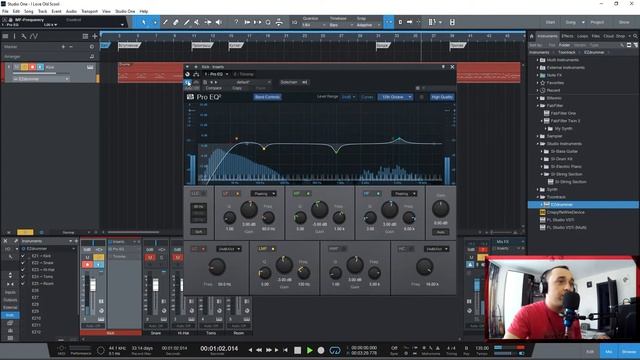Click the pin icon on Pro EQ window
This screenshot has width=640, height=360.
[443, 67]
